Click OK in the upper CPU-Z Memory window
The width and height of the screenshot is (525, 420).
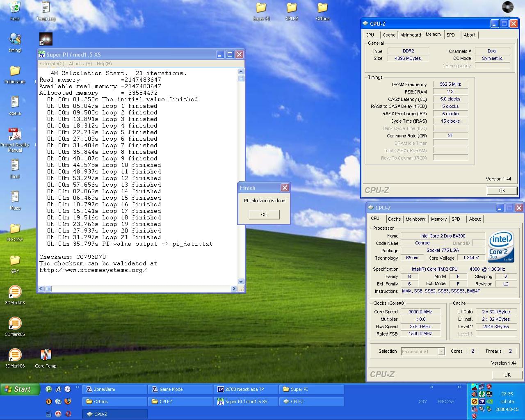502,190
